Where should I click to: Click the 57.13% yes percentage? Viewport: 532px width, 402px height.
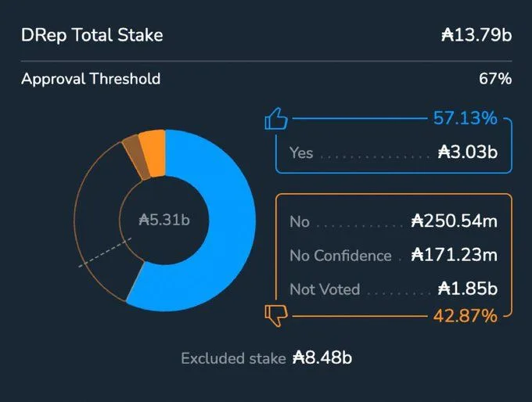(465, 119)
